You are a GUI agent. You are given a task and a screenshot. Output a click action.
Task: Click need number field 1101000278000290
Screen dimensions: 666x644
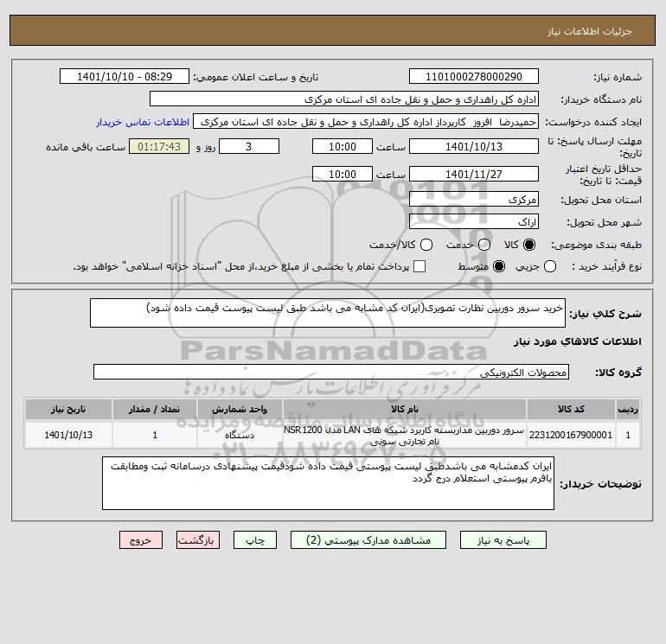pyautogui.click(x=474, y=76)
